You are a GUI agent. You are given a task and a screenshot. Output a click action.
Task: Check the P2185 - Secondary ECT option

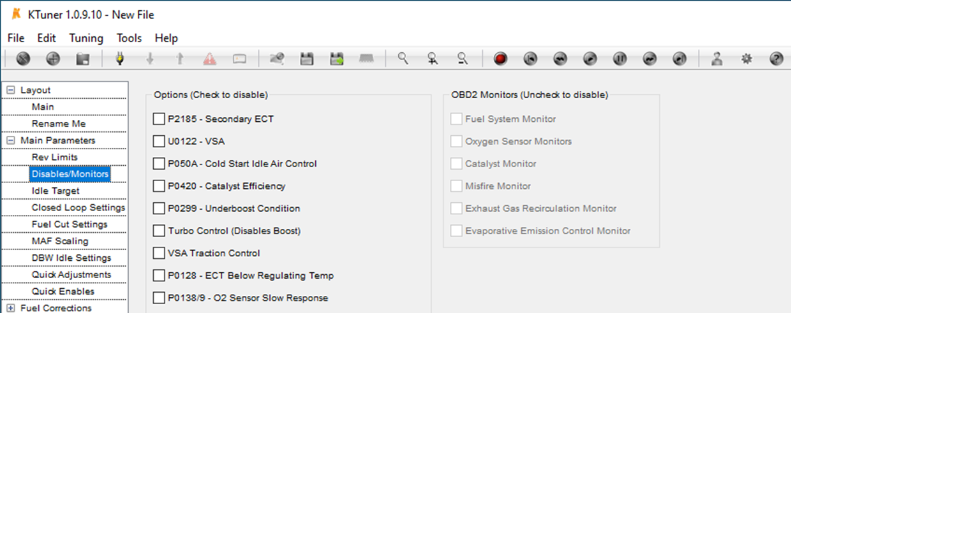[159, 119]
